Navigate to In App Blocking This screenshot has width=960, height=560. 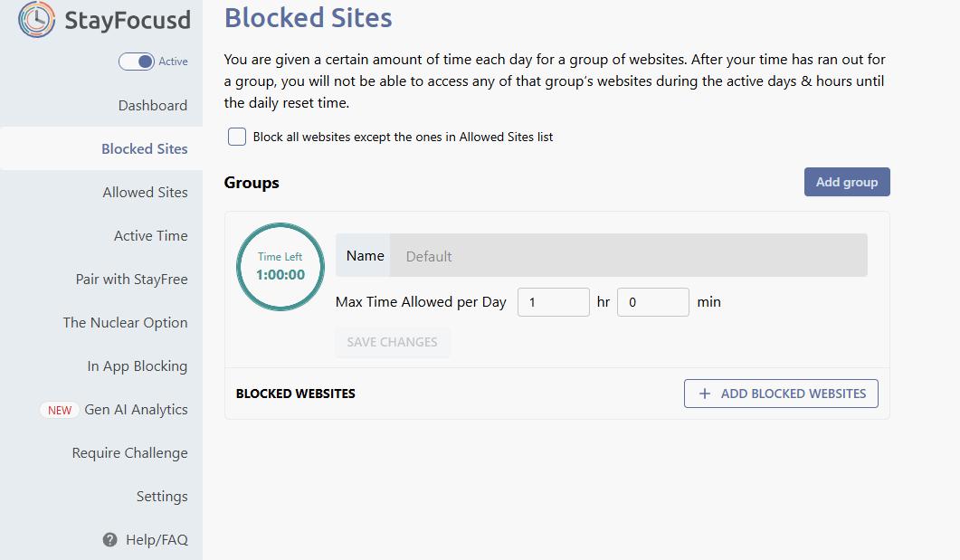click(137, 366)
